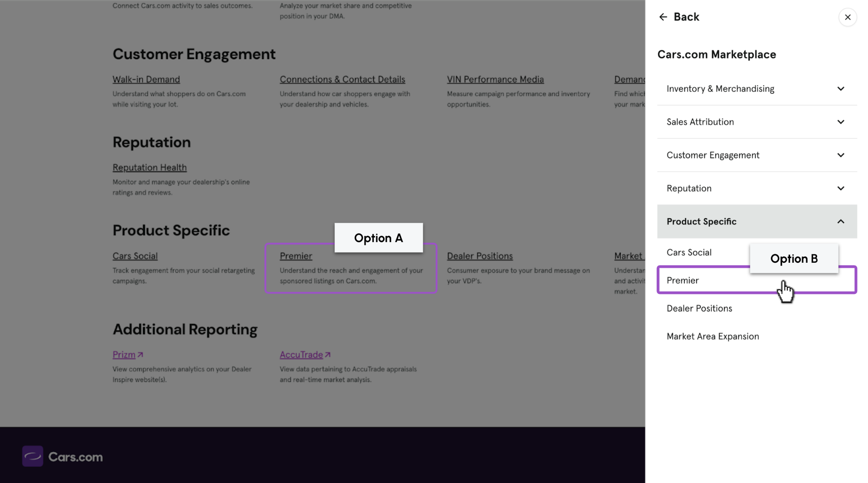The image size is (868, 483).
Task: Click Cars.com Marketplace panel heading
Action: 716,55
